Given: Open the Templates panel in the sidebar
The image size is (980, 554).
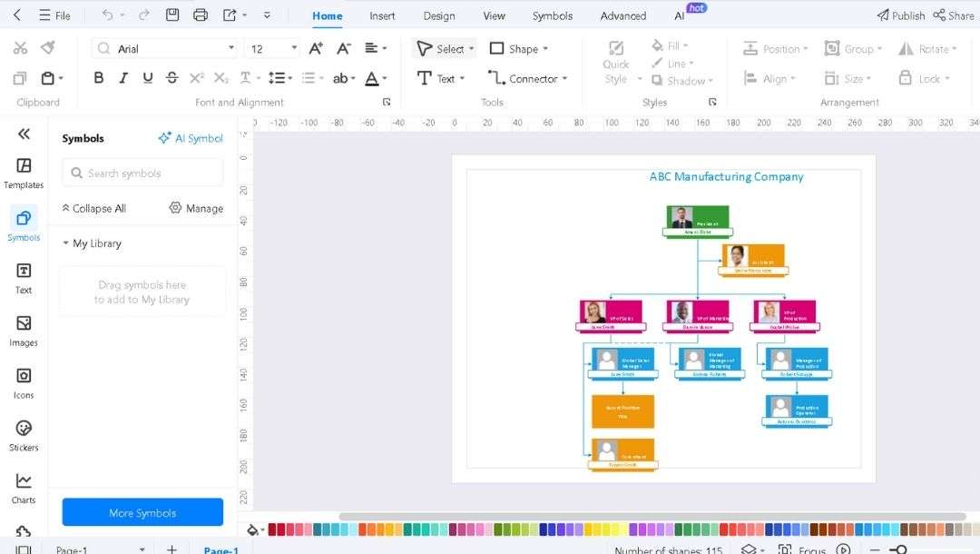Looking at the screenshot, I should [23, 171].
